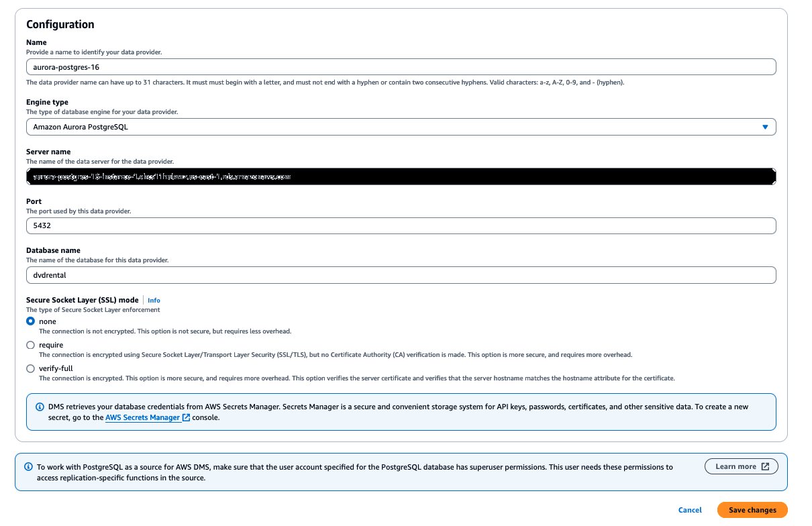Select the 'none' SSL mode radio button
This screenshot has width=812, height=526.
pos(30,321)
